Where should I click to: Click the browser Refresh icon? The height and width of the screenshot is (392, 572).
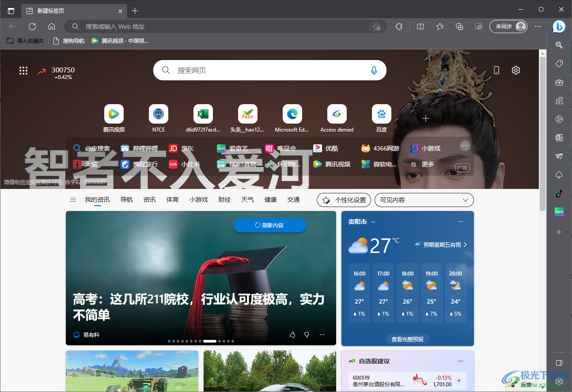tap(32, 26)
